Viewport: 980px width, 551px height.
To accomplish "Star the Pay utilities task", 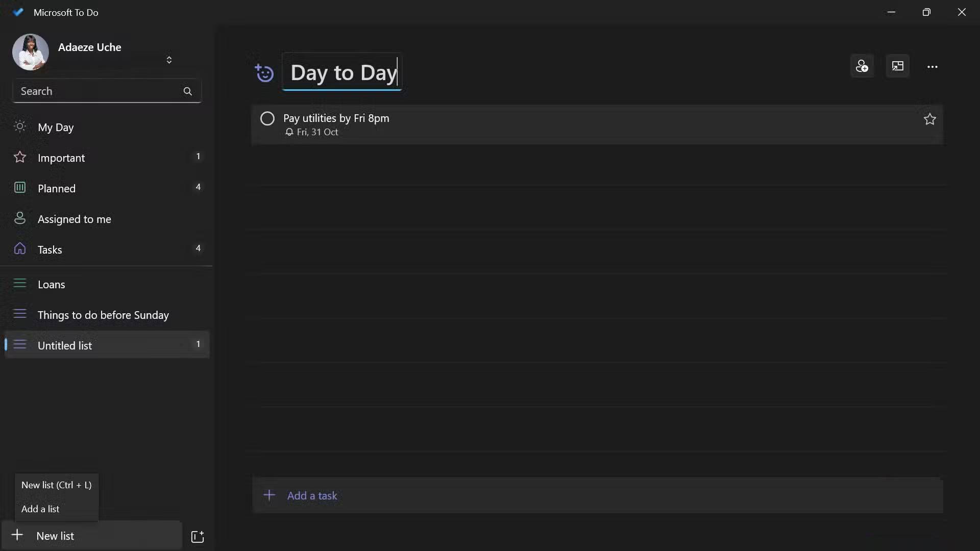I will tap(930, 119).
